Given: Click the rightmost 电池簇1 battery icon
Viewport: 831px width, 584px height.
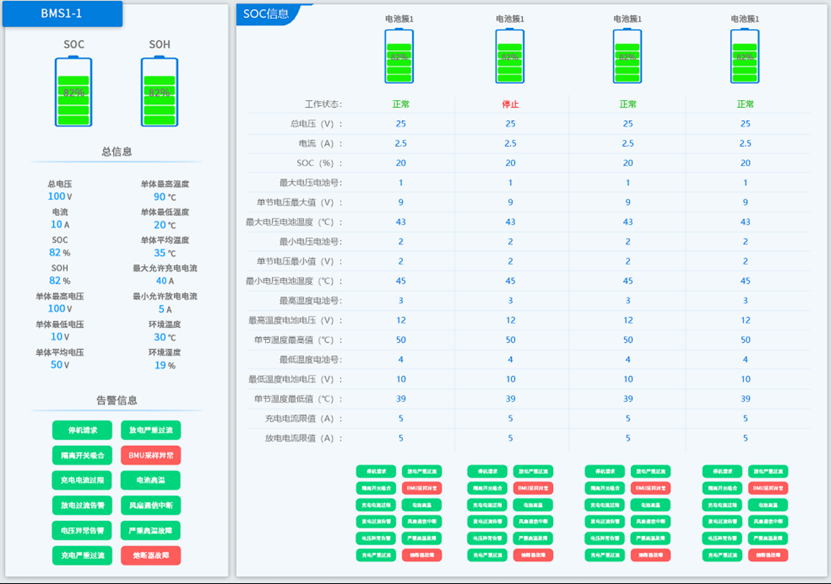Looking at the screenshot, I should (x=744, y=55).
